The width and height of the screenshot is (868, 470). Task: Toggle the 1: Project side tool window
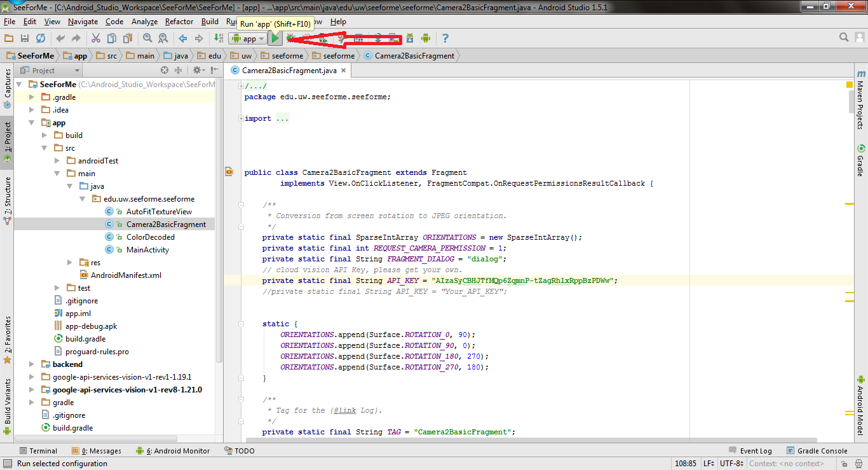[x=7, y=141]
